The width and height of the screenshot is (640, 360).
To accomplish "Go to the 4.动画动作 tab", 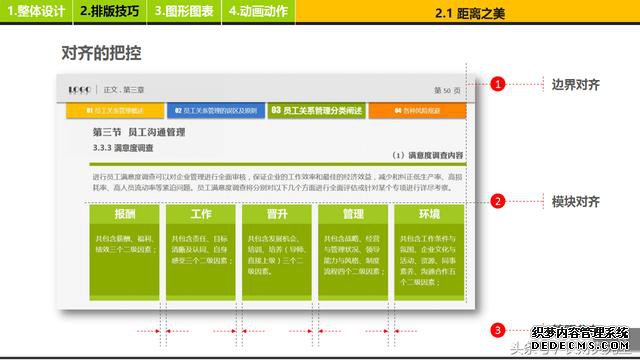I will click(x=258, y=11).
